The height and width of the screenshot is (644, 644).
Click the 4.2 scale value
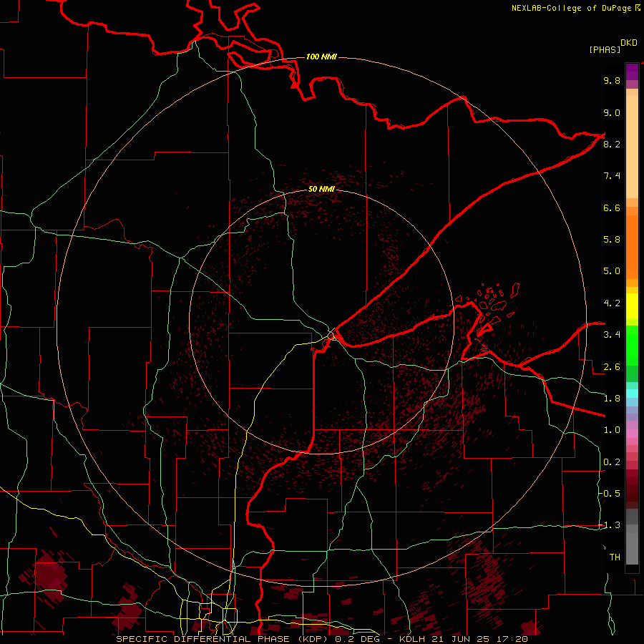point(612,303)
